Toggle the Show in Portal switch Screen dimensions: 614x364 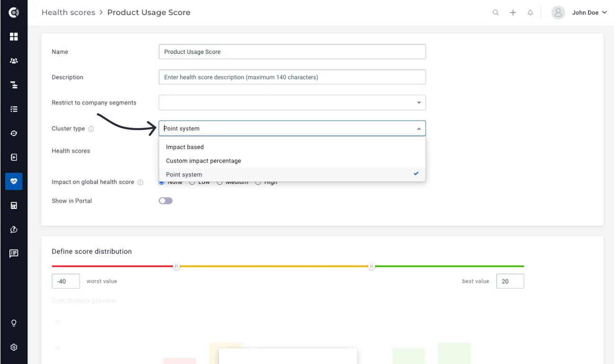tap(166, 201)
